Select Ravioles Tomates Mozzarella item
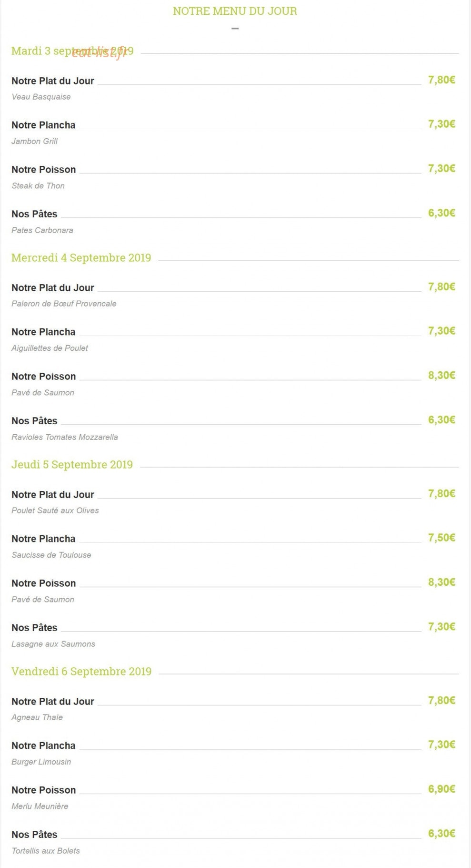The width and height of the screenshot is (471, 868). pyautogui.click(x=65, y=437)
